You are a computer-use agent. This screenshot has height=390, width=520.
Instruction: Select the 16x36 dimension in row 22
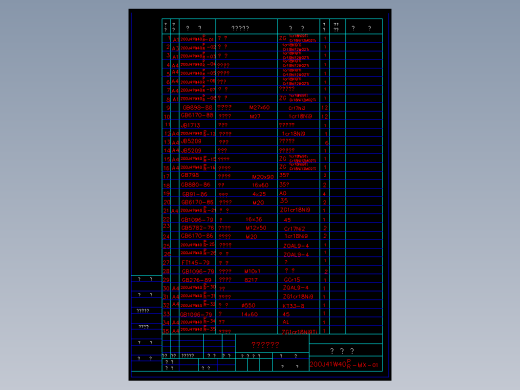[x=254, y=219]
